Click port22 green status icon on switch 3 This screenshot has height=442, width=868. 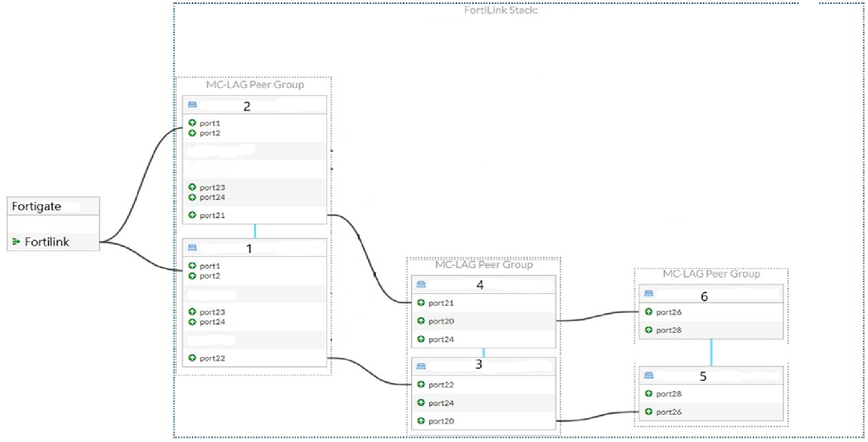coord(421,384)
